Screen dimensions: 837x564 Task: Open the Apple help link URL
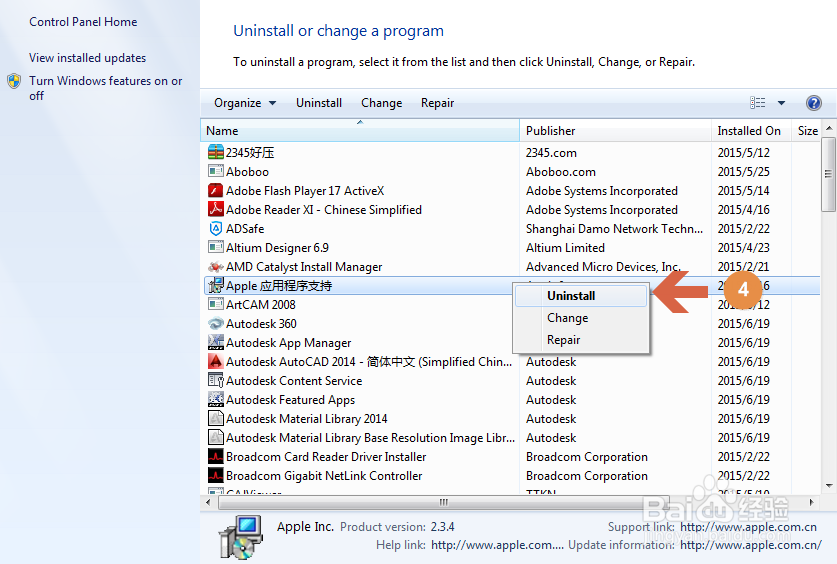click(x=497, y=545)
